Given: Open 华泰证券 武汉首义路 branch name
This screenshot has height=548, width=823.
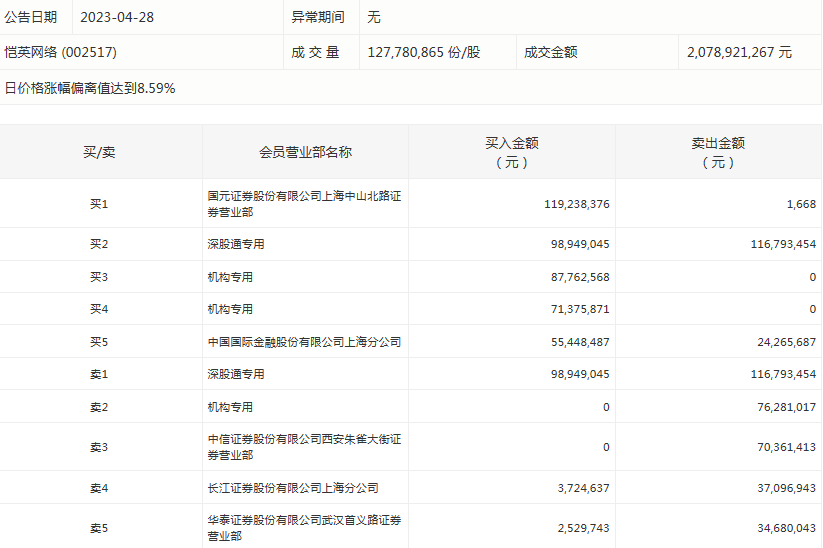Looking at the screenshot, I should click(304, 528).
